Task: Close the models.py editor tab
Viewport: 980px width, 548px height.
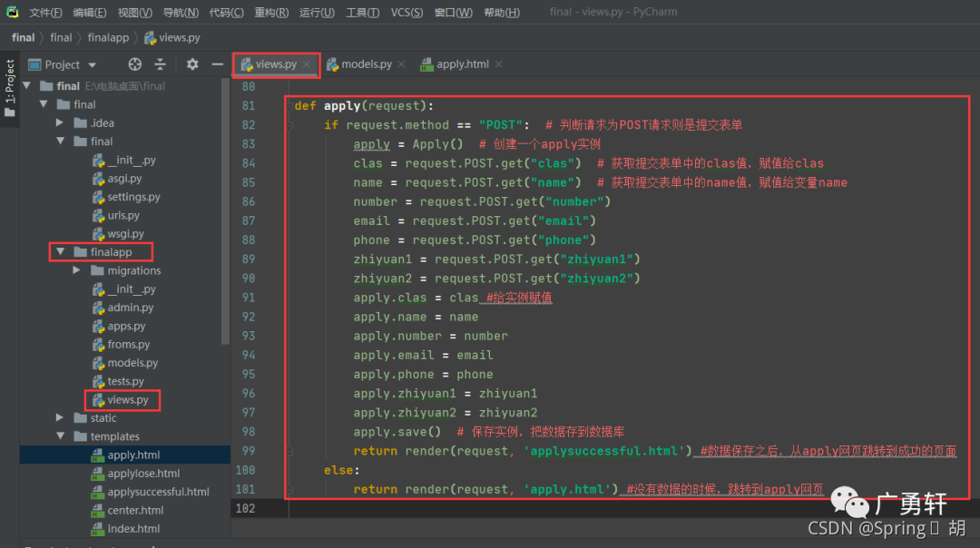Action: tap(403, 64)
